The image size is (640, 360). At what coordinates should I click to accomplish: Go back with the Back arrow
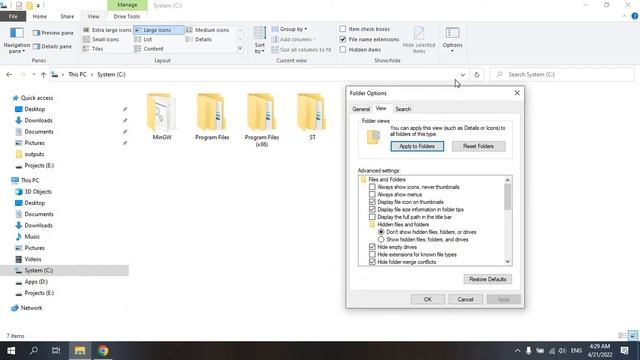(x=9, y=75)
